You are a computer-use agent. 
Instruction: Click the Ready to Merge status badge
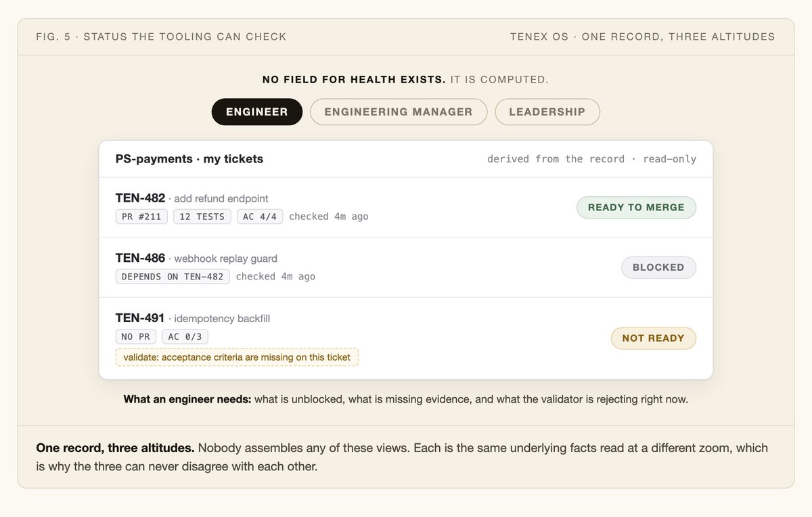coord(636,208)
